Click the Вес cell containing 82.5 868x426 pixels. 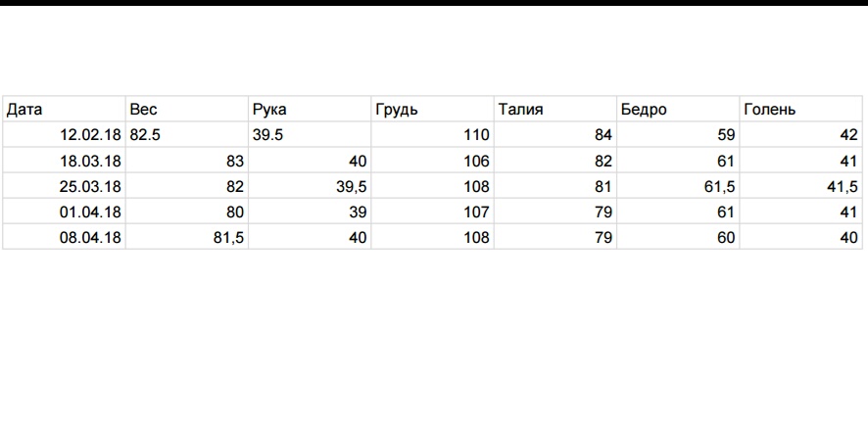[x=187, y=136]
